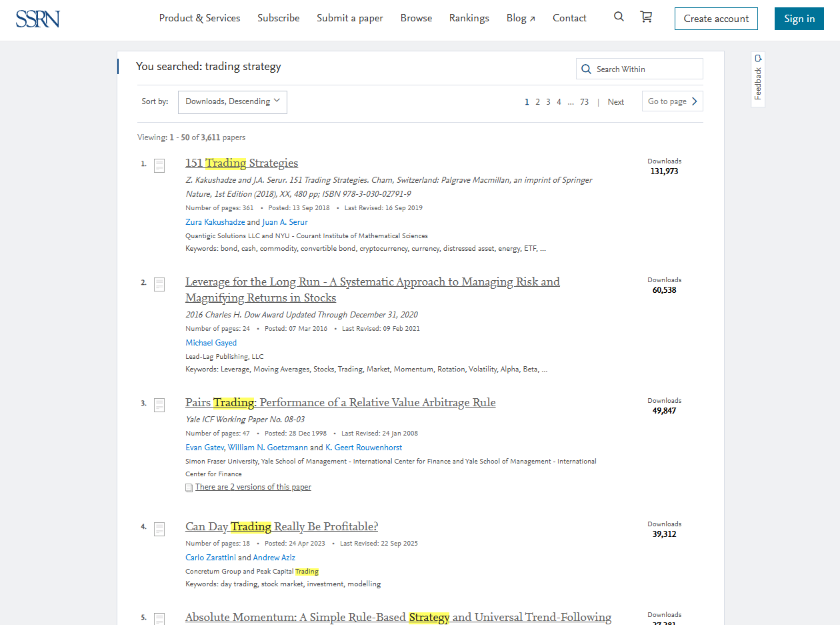Open the Absolute Momentum paper title
Viewport: 840px width, 625px height.
click(398, 617)
